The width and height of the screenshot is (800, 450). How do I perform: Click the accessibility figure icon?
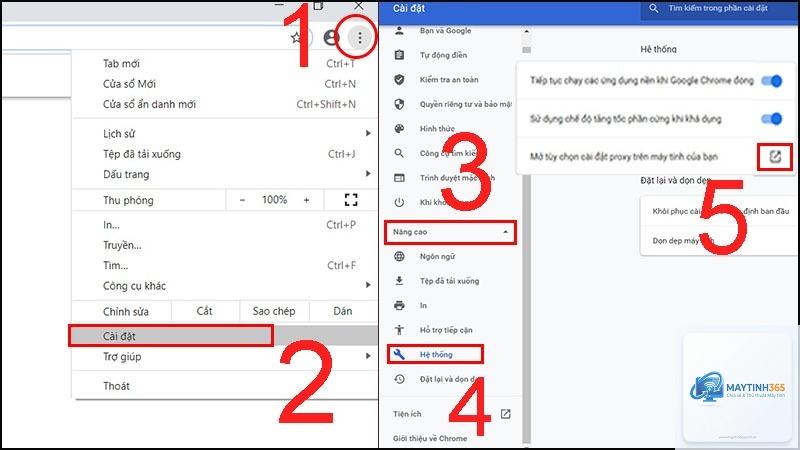[x=399, y=330]
